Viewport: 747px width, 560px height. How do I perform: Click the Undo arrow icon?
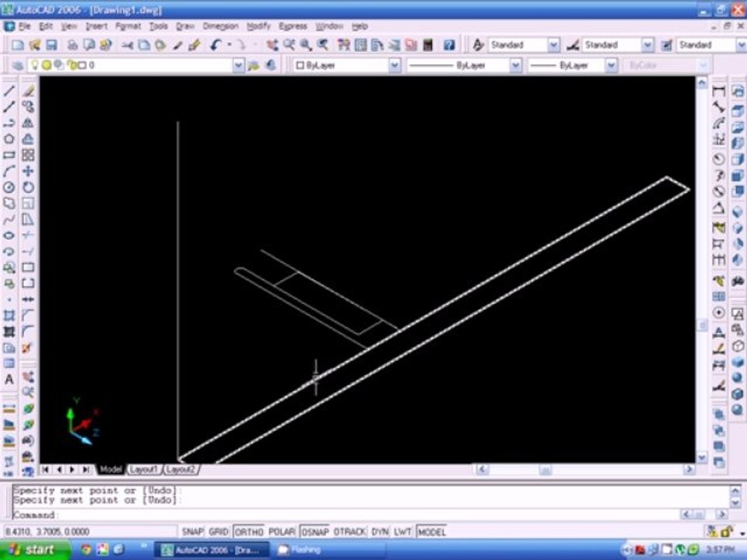(216, 45)
